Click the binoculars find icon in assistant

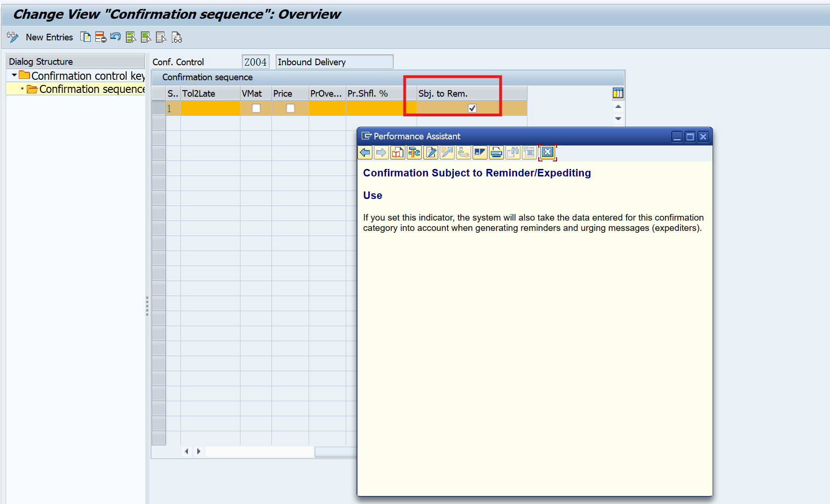[513, 152]
